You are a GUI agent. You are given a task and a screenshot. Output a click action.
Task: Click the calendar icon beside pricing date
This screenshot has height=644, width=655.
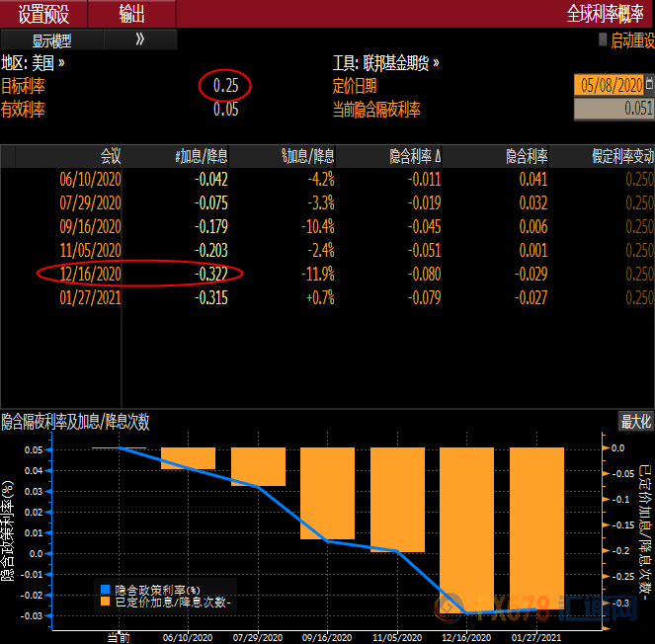[648, 85]
